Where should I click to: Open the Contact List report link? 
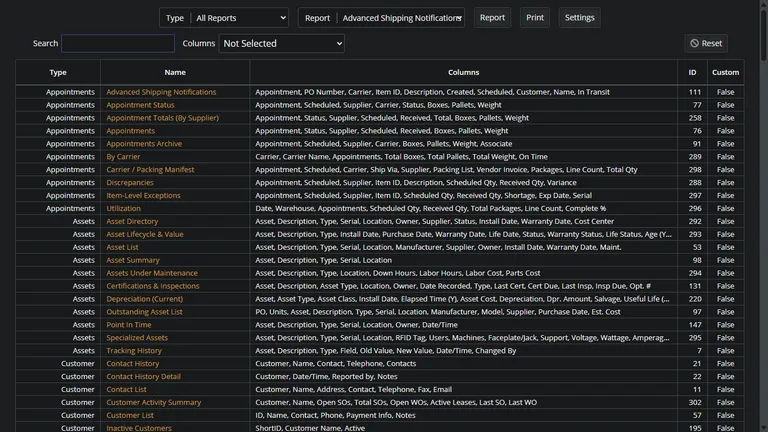pyautogui.click(x=126, y=389)
